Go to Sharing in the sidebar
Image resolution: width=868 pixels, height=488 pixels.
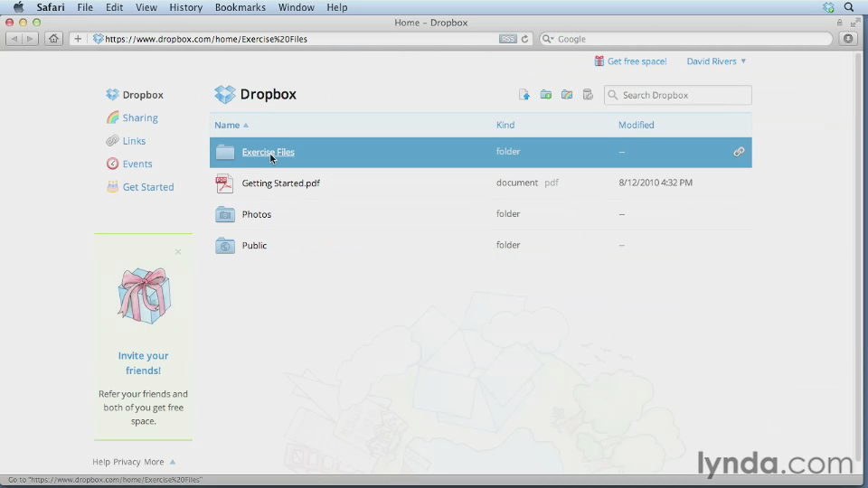(x=140, y=117)
